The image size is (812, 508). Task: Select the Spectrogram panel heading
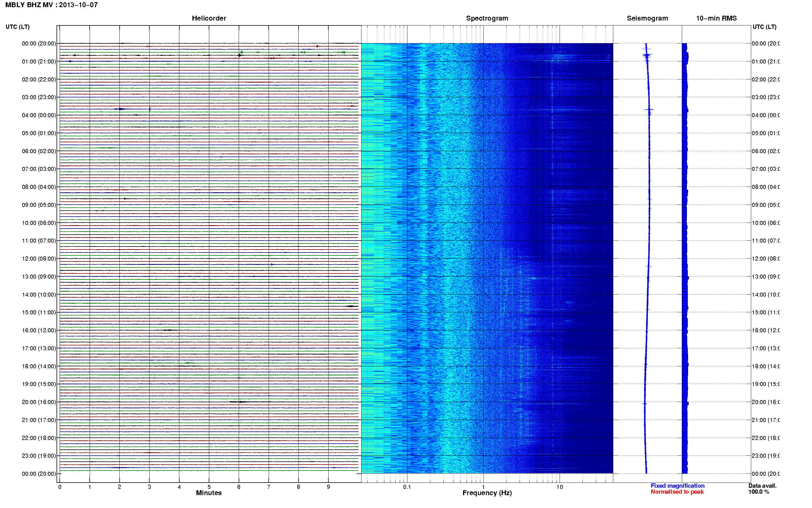[487, 19]
